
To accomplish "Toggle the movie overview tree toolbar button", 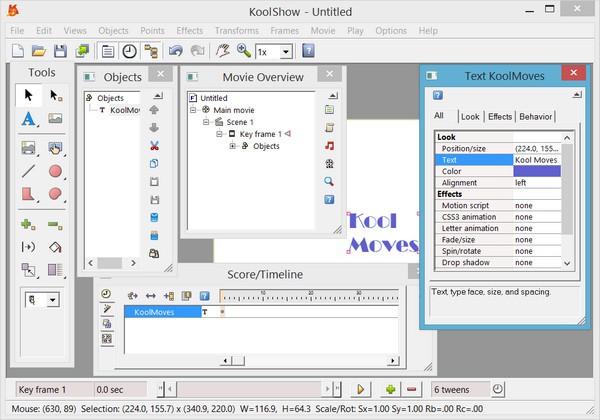I will pos(152,51).
